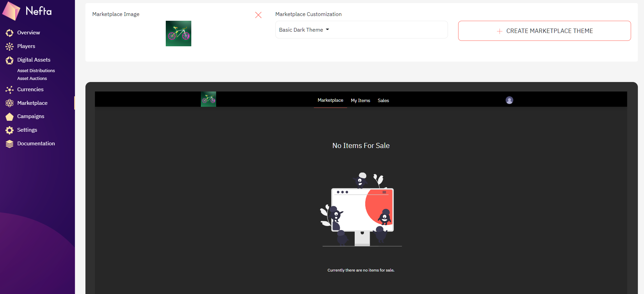Click the plus icon on Create Theme button

(499, 31)
